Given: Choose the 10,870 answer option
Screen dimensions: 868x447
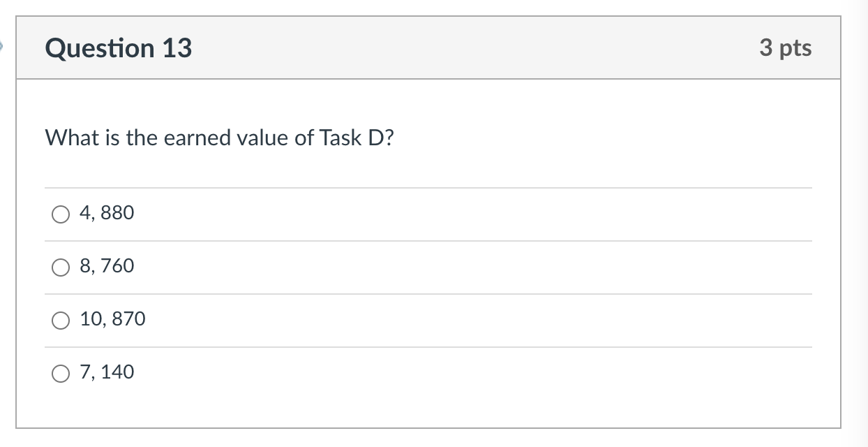Looking at the screenshot, I should pos(61,320).
